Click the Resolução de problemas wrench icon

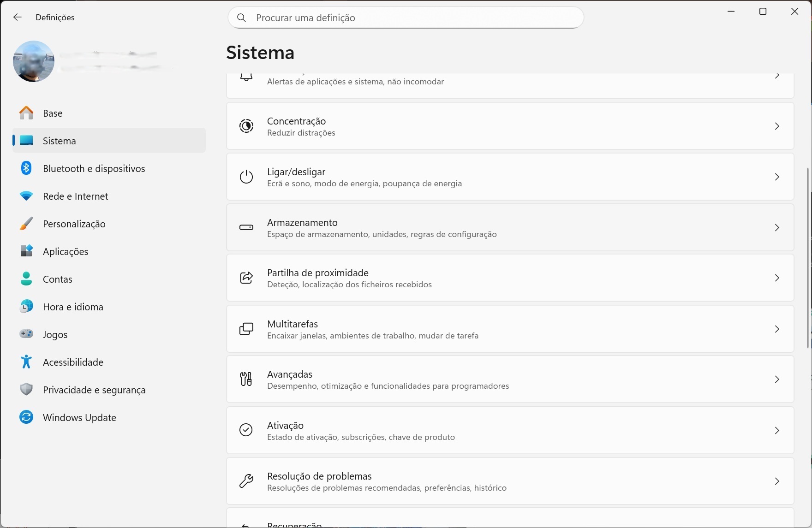point(246,481)
